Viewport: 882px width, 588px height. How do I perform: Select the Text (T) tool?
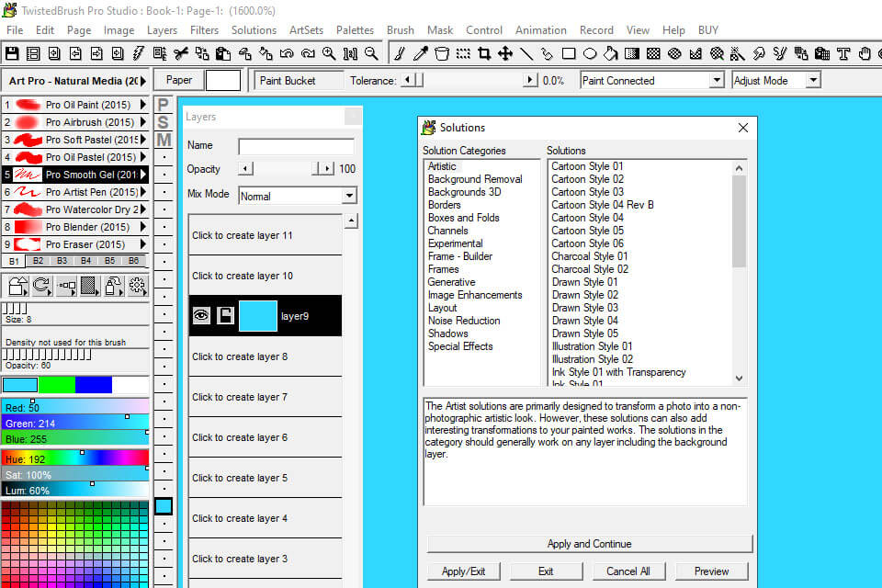[843, 53]
